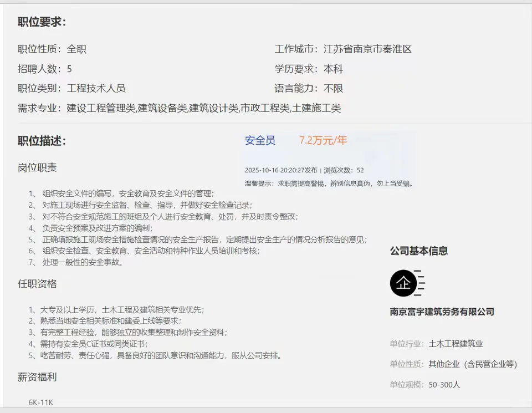Click the 单位规模 value 50-300人
Screen dimensions: 532x413
click(443, 384)
